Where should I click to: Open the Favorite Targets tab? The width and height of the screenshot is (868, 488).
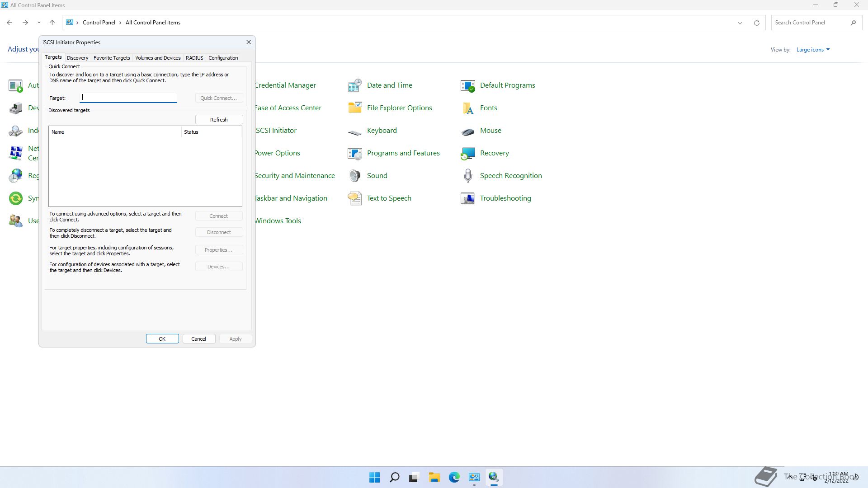[112, 58]
